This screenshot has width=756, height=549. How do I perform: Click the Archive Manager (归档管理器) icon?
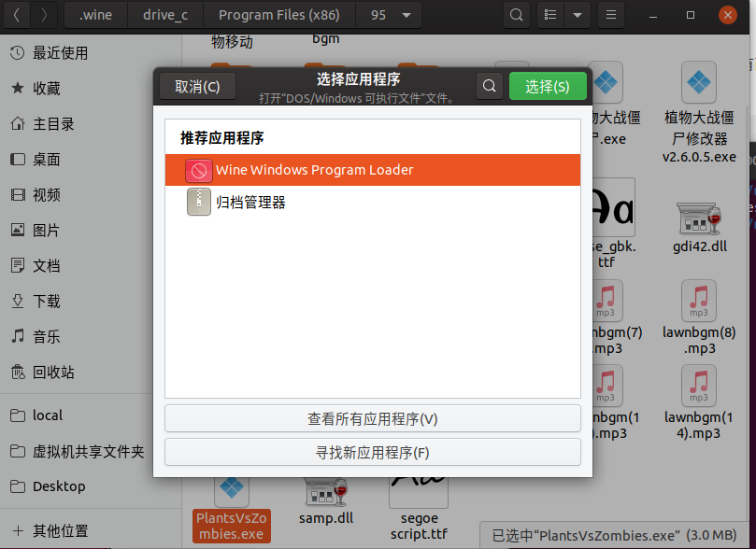199,202
